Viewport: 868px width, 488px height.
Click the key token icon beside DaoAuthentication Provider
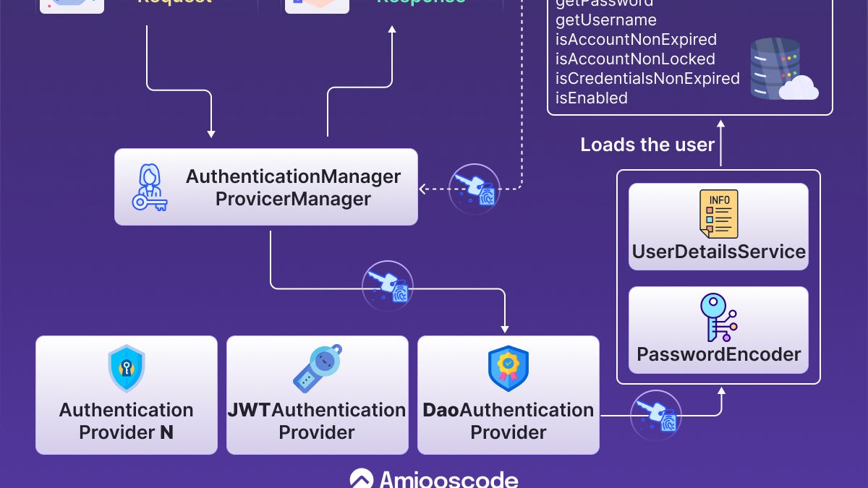(x=656, y=416)
